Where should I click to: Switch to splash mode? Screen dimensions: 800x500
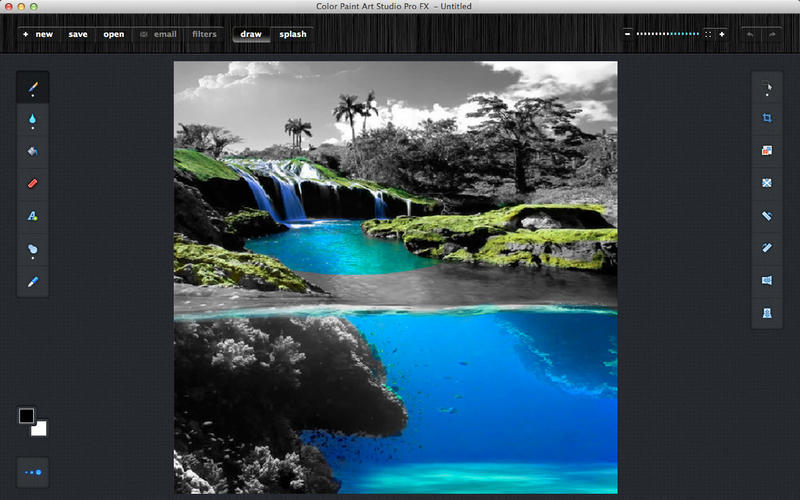tap(293, 34)
